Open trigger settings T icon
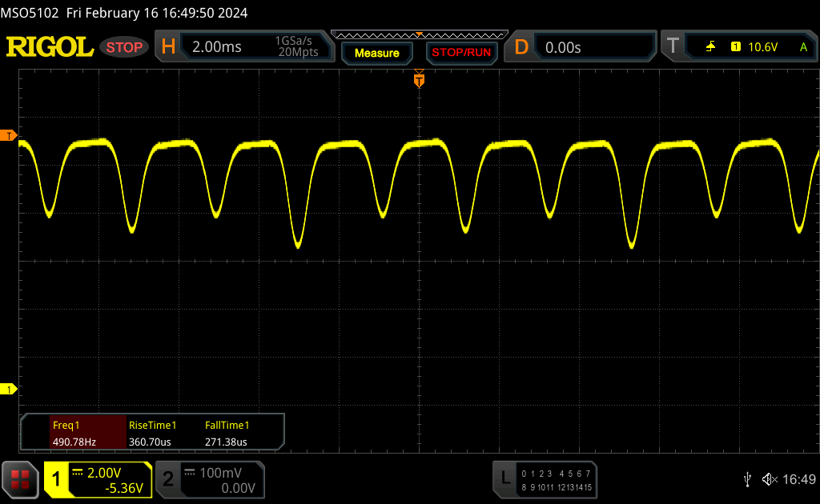The height and width of the screenshot is (504, 820). (x=673, y=46)
